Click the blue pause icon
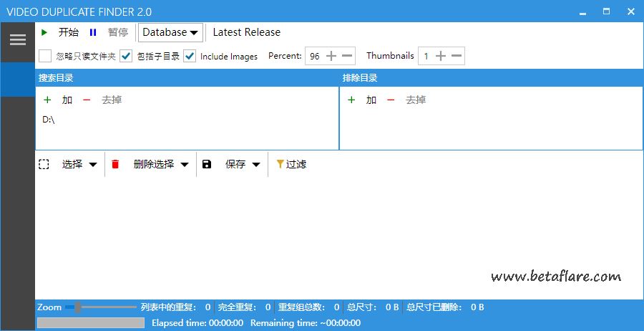 93,32
